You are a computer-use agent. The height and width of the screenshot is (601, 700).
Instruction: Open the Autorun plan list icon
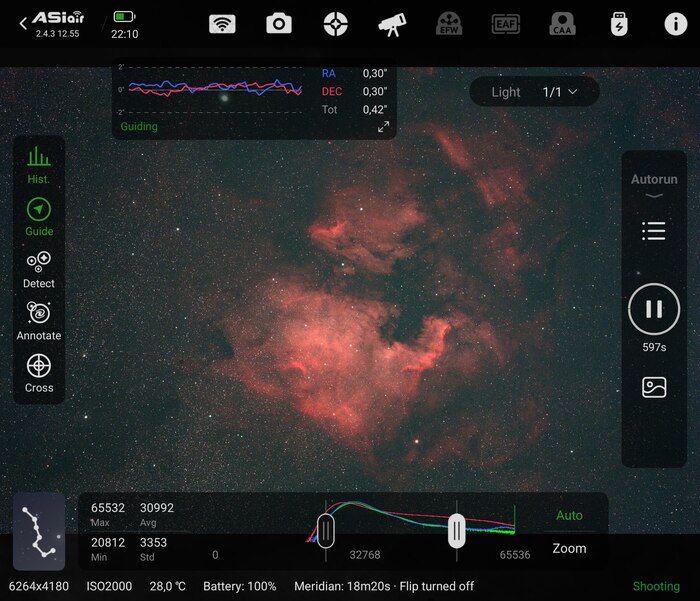pyautogui.click(x=654, y=231)
